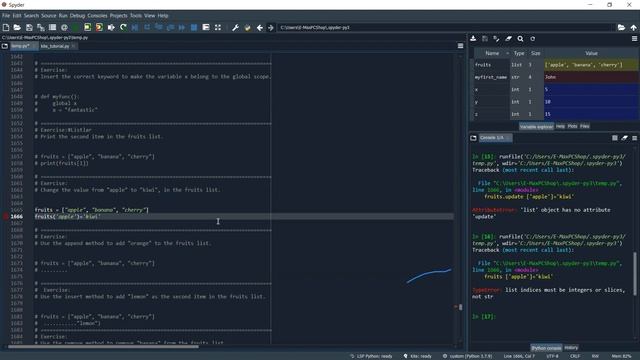The image size is (640, 360).
Task: Click the editor horizontal scrollbar
Action: 102,347
